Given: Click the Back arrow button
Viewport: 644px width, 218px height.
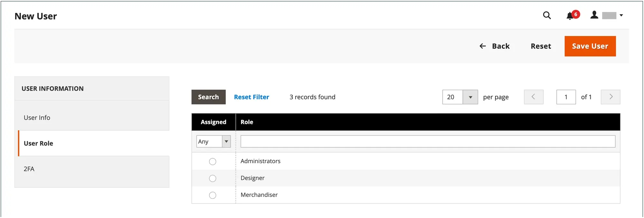Looking at the screenshot, I should tap(495, 46).
